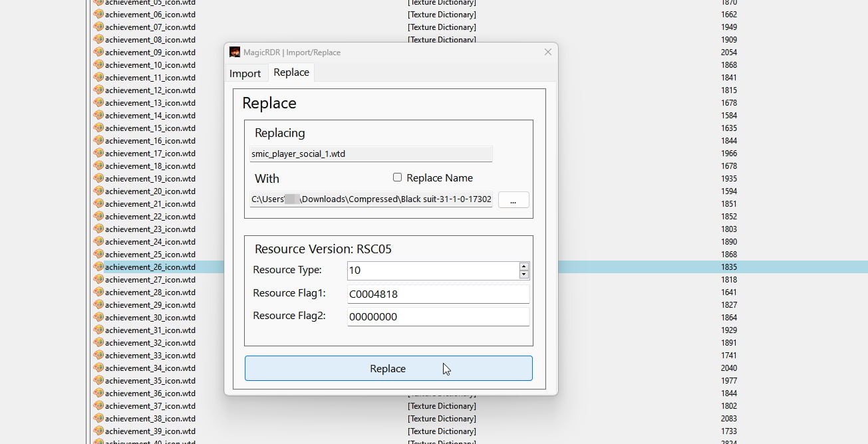The image size is (868, 444).
Task: Click the icon beside achievement_39_icon.wtd
Action: pyautogui.click(x=98, y=431)
